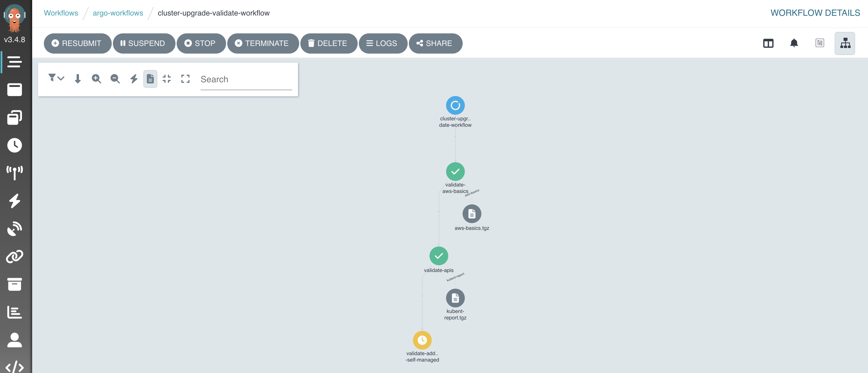
Task: Click the validate-apis completed node
Action: click(440, 256)
